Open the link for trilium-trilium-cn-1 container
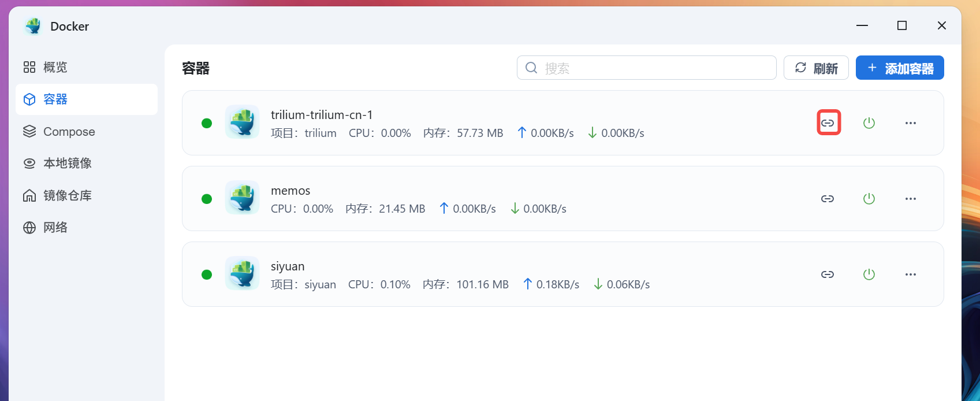Screen dimensions: 980x401 point(828,123)
